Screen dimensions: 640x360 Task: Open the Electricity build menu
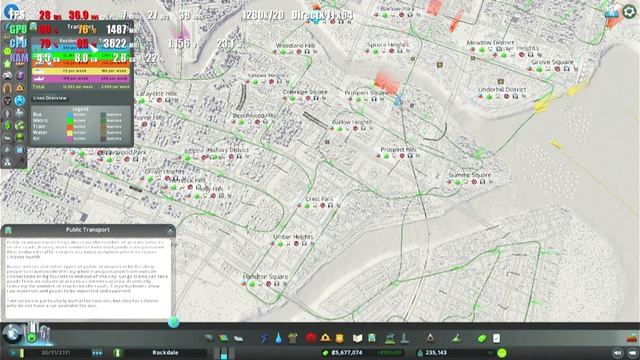[x=264, y=338]
